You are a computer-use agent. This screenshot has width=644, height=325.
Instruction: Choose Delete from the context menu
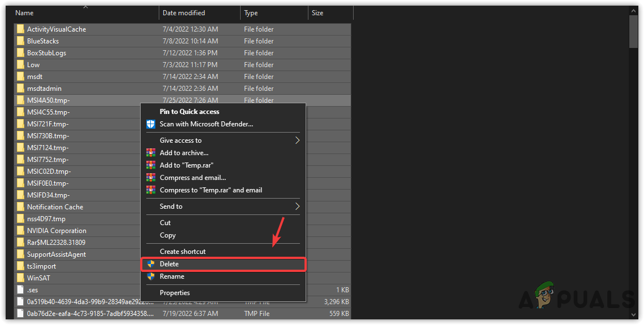tap(169, 264)
